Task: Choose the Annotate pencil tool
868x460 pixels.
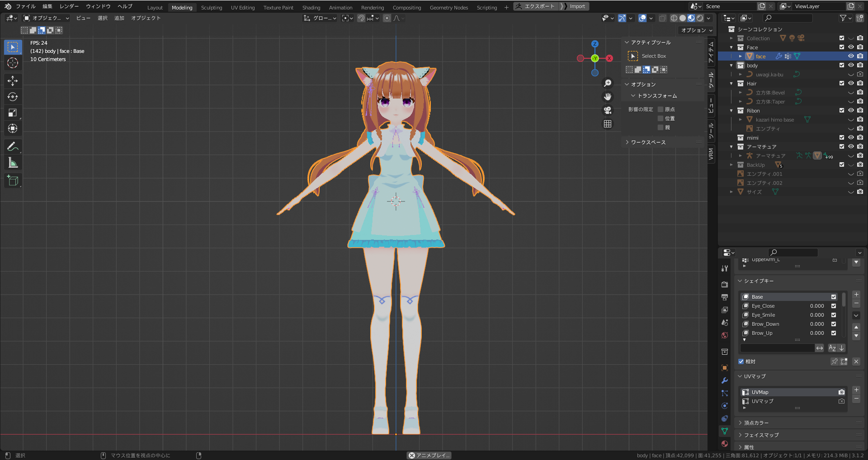Action: click(x=13, y=146)
